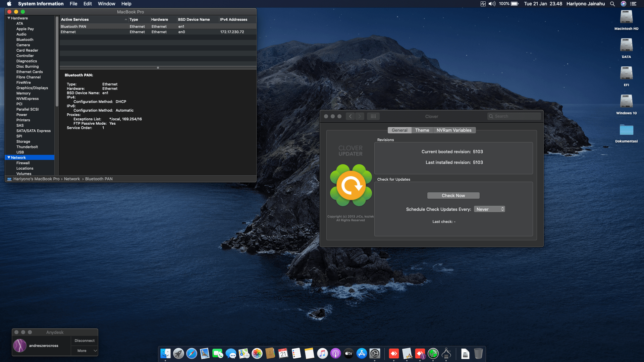Click the System Information sidebar scrollbar
Viewport: 644px width, 362px height.
[57, 62]
